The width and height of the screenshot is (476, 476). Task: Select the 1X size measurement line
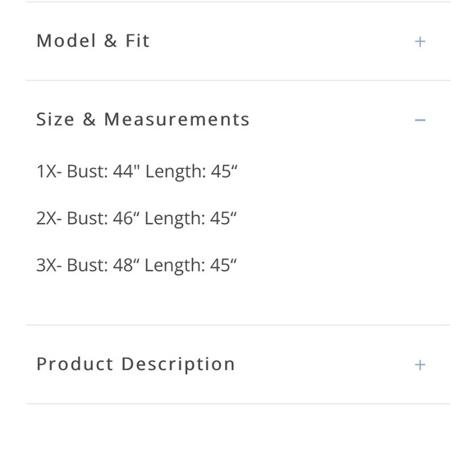(136, 172)
